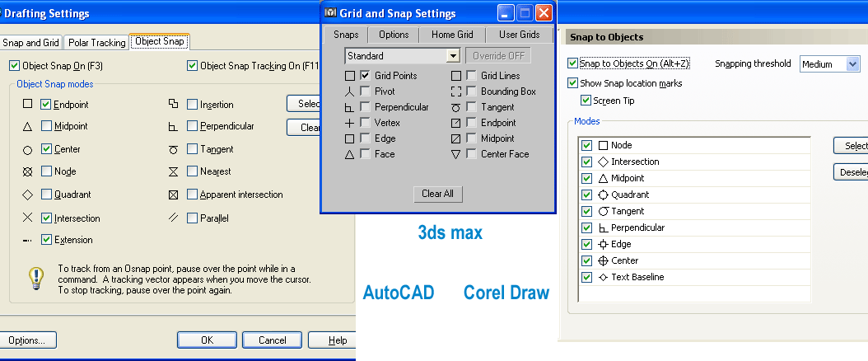Click the Center Face icon in 3ds max snaps

(456, 154)
